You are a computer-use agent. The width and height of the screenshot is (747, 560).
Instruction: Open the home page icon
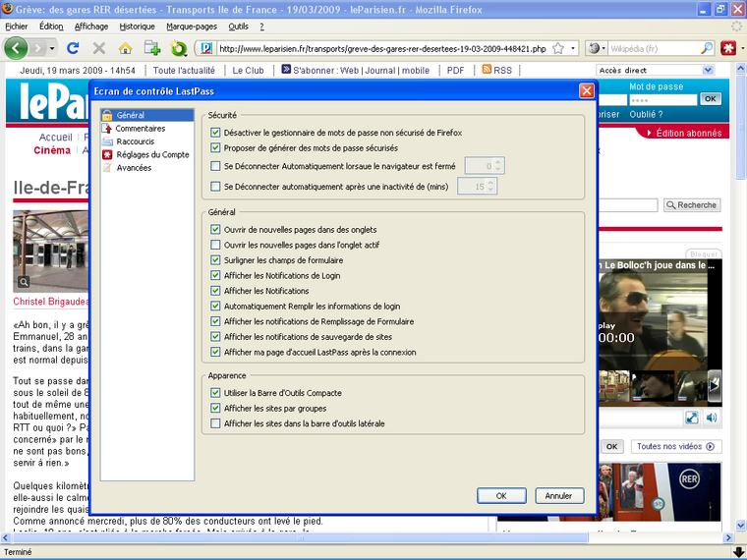coord(125,48)
